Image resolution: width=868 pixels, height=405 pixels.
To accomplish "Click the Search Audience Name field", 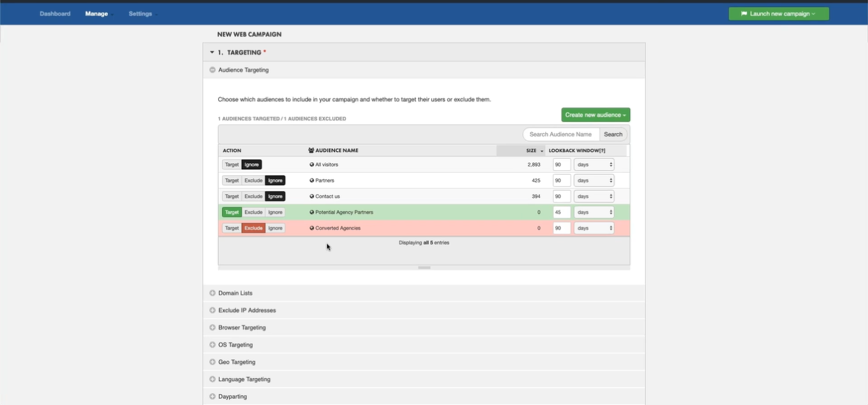I will [561, 135].
